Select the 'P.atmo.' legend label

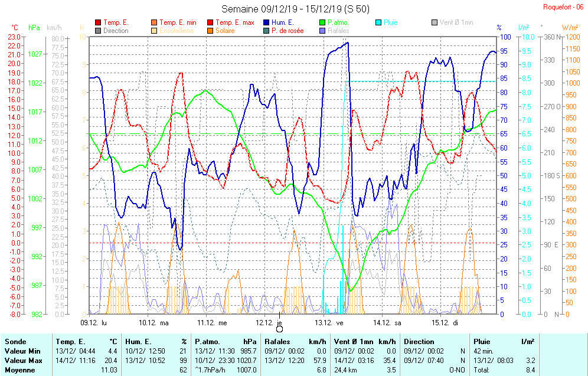[x=338, y=22]
